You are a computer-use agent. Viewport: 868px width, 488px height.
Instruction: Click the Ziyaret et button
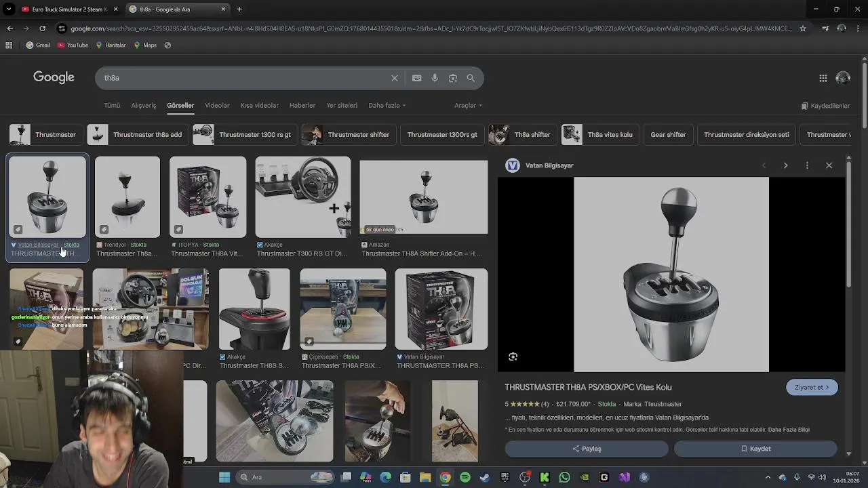pos(812,387)
